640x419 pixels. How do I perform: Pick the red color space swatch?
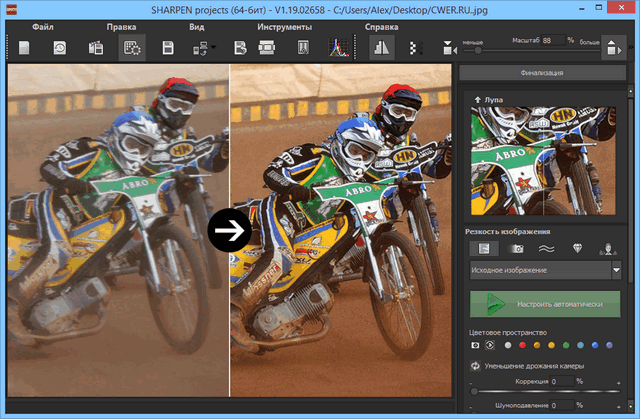pyautogui.click(x=521, y=345)
